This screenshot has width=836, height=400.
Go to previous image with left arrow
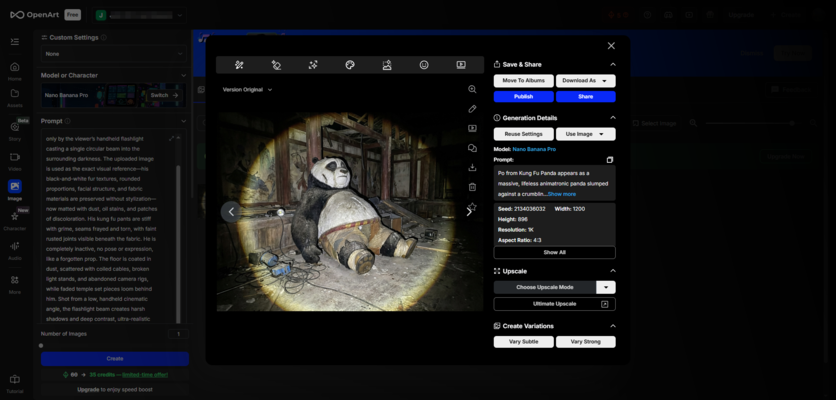click(232, 211)
